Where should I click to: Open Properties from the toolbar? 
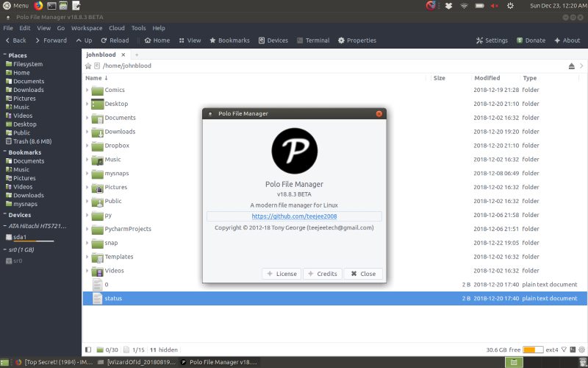click(x=357, y=40)
